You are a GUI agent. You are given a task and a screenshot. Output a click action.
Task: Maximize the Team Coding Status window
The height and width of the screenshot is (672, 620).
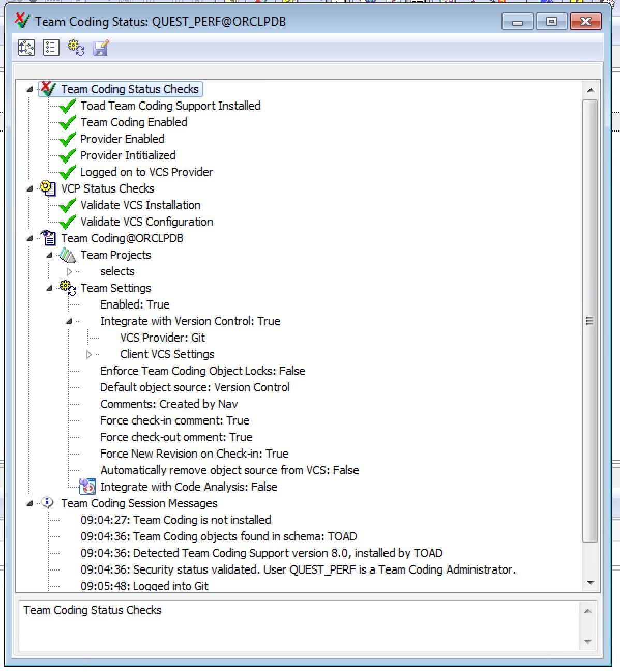pos(551,21)
